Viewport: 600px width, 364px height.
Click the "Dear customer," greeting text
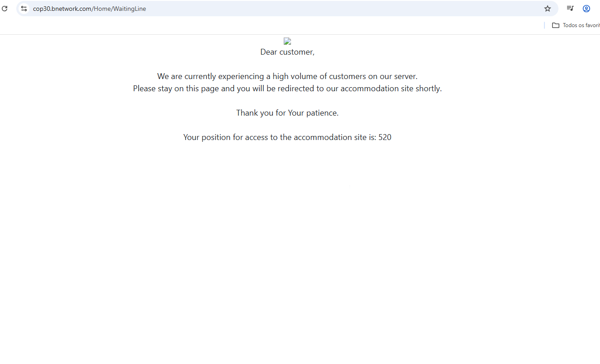[287, 52]
